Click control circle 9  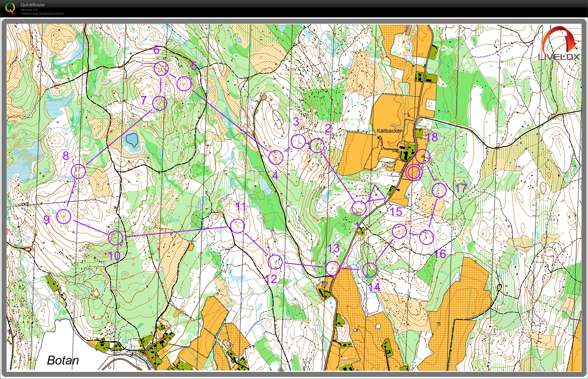point(64,216)
